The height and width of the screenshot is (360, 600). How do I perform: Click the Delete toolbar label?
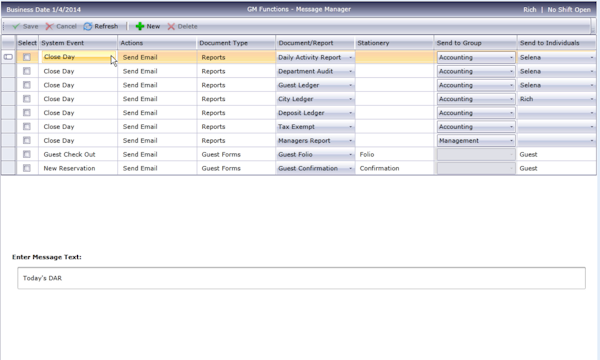coord(188,26)
